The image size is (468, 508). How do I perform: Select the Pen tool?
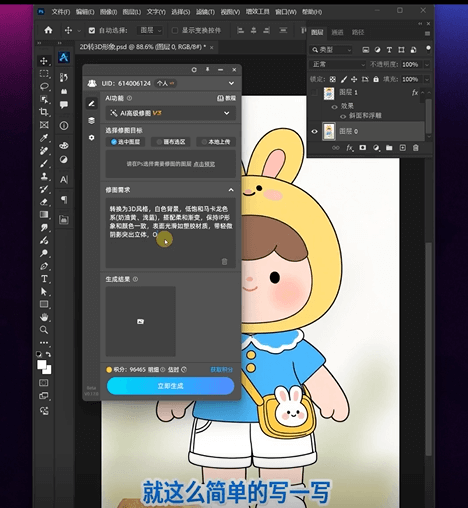click(44, 266)
